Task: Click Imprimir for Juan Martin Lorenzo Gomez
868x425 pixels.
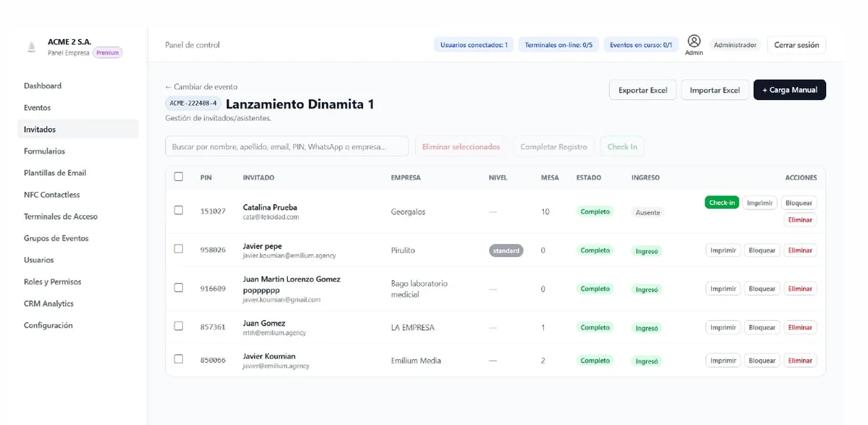Action: click(x=723, y=288)
